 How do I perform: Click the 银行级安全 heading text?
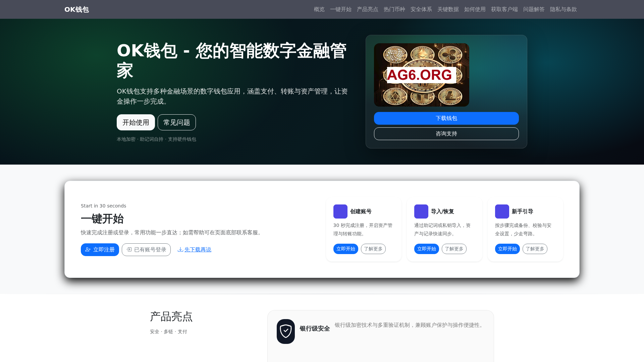pos(315,329)
